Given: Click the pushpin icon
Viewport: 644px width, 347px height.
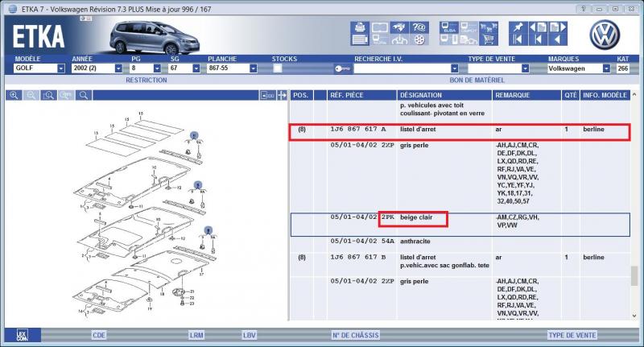Looking at the screenshot, I should click(518, 27).
